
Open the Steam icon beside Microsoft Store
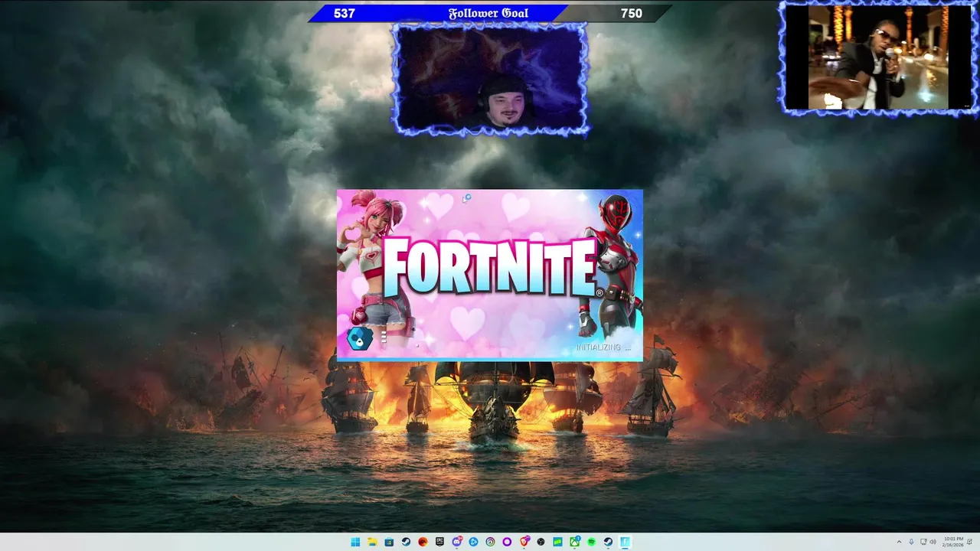coord(406,542)
